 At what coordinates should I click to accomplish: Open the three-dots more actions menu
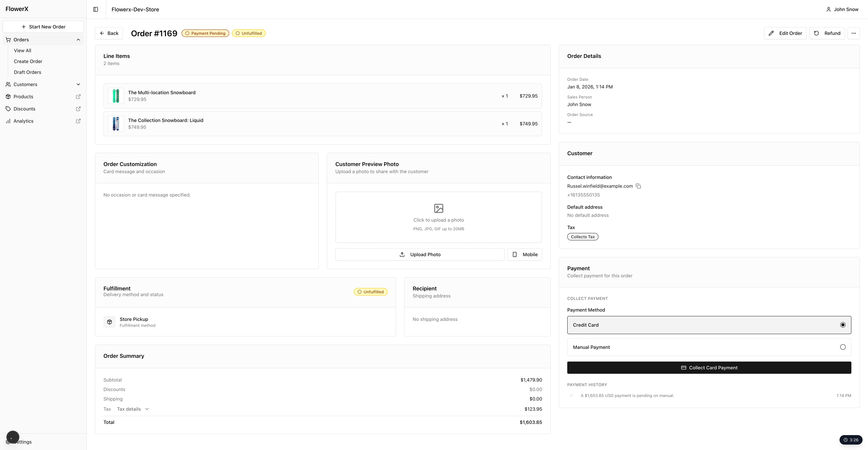pos(854,33)
